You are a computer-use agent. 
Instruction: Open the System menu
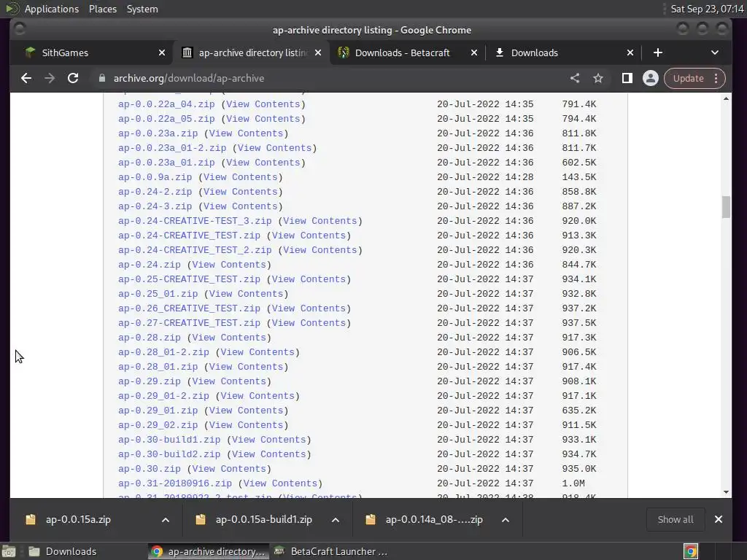click(x=142, y=9)
